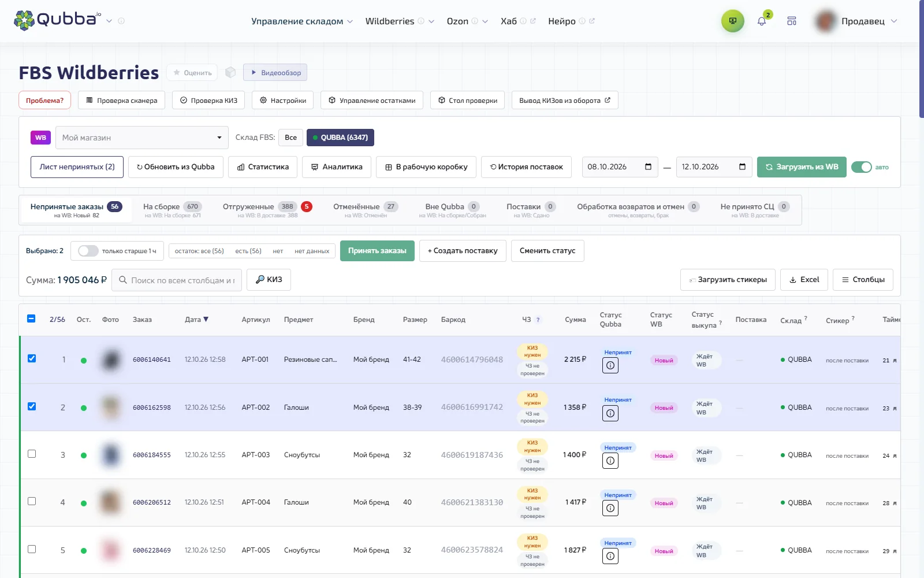
Task: Export the table with the Excel button
Action: pyautogui.click(x=804, y=280)
